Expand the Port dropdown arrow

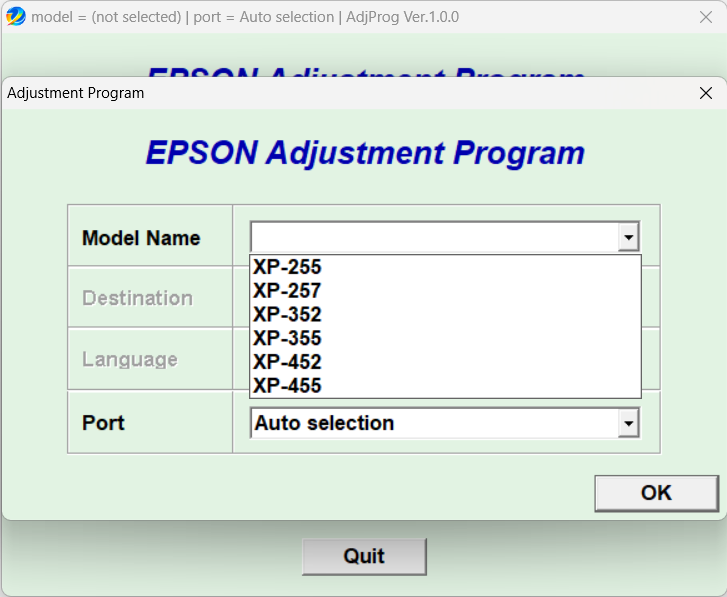(x=628, y=424)
